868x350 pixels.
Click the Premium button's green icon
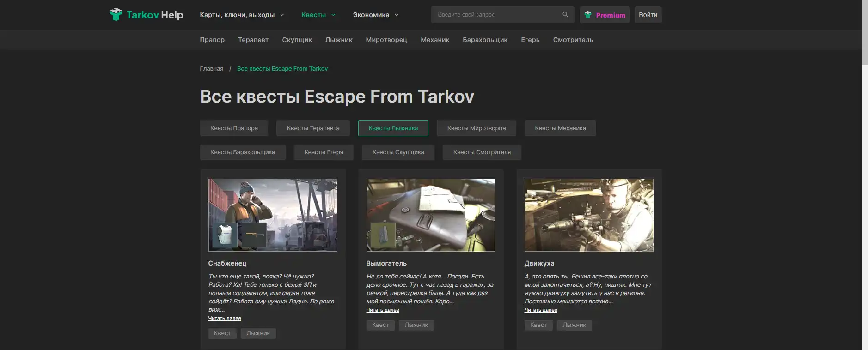(x=588, y=15)
